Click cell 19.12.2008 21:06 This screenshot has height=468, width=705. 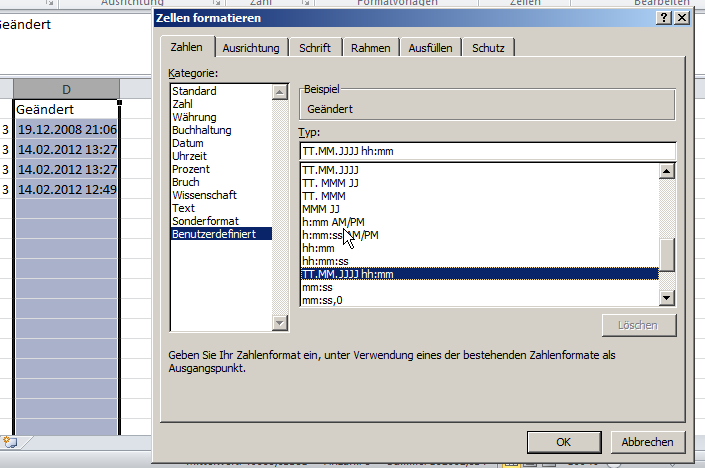67,129
